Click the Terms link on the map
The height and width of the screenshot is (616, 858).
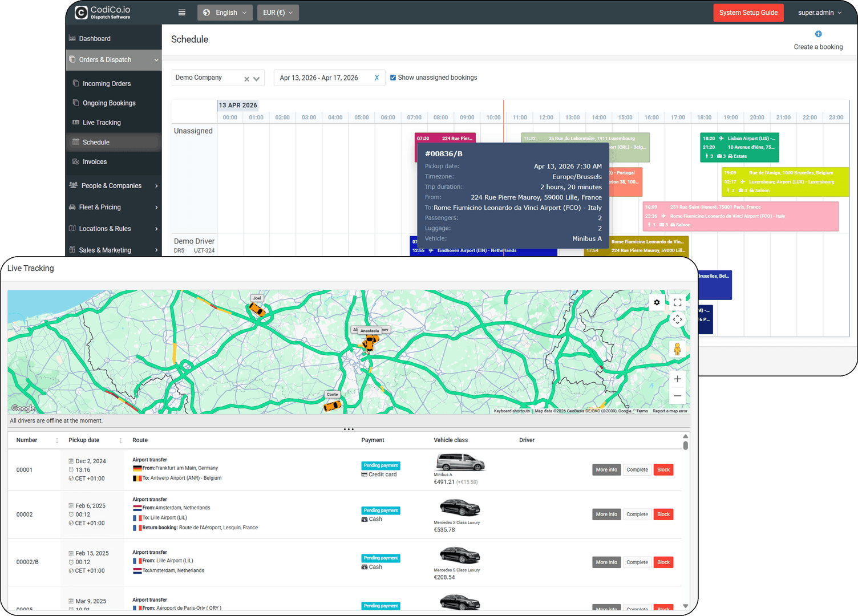642,411
